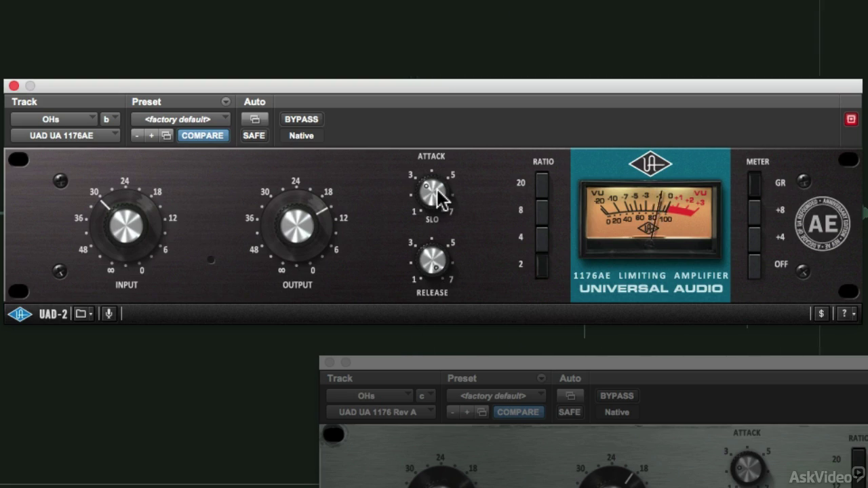Viewport: 868px width, 488px height.
Task: Close the 1176AE plugin window
Action: [x=14, y=86]
